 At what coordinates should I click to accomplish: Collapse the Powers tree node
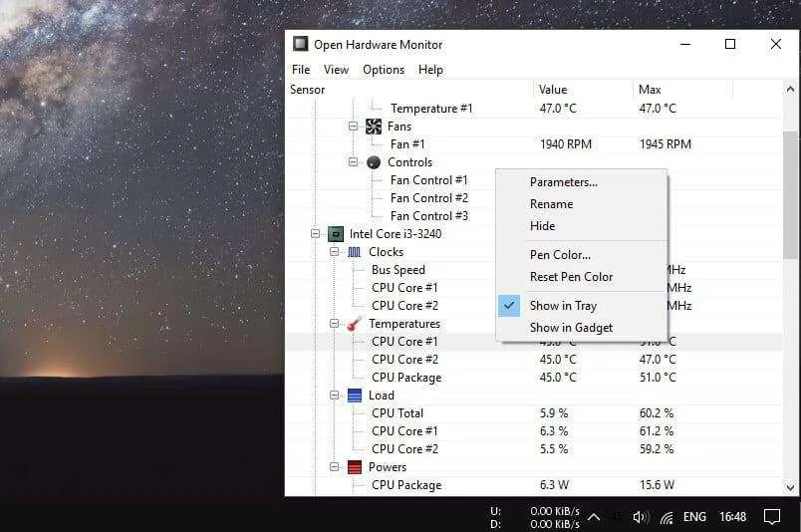click(x=334, y=467)
